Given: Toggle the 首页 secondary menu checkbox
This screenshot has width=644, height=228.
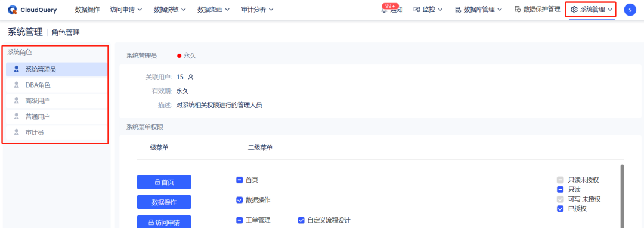Looking at the screenshot, I should pyautogui.click(x=240, y=180).
